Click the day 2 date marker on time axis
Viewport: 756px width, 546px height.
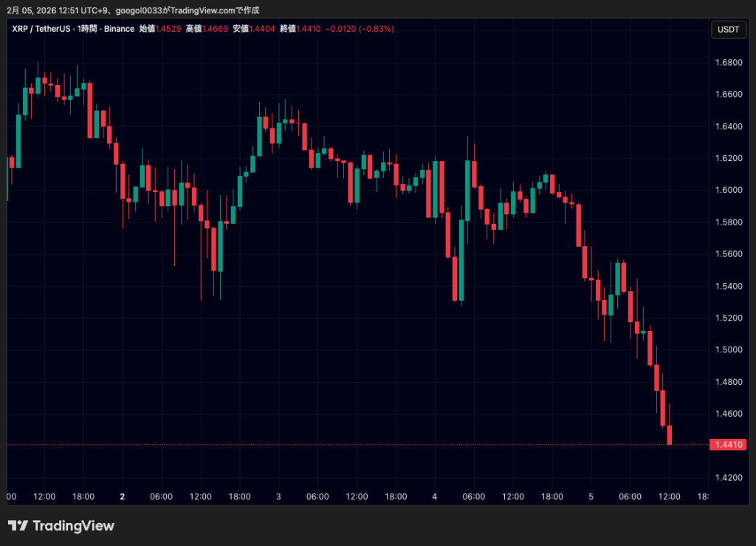click(123, 496)
